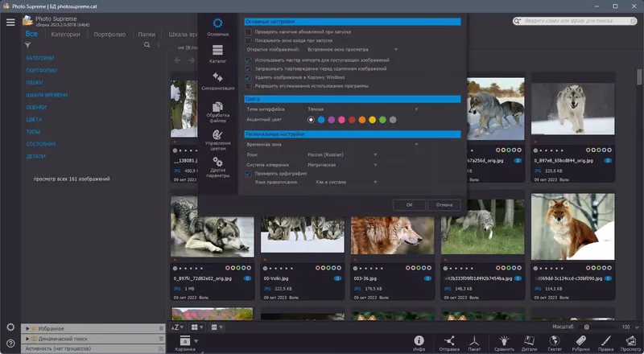Switch to the Категории tab
This screenshot has height=354, width=644.
66,35
